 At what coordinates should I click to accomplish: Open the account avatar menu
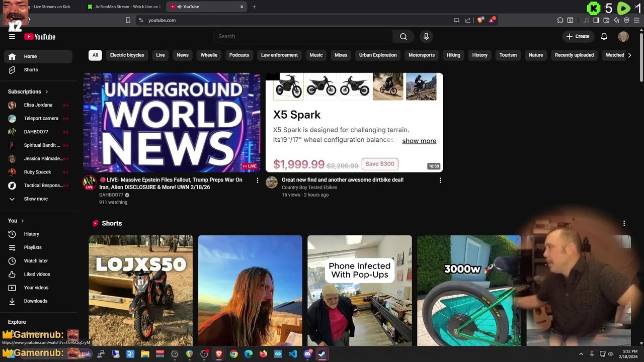tap(623, 36)
